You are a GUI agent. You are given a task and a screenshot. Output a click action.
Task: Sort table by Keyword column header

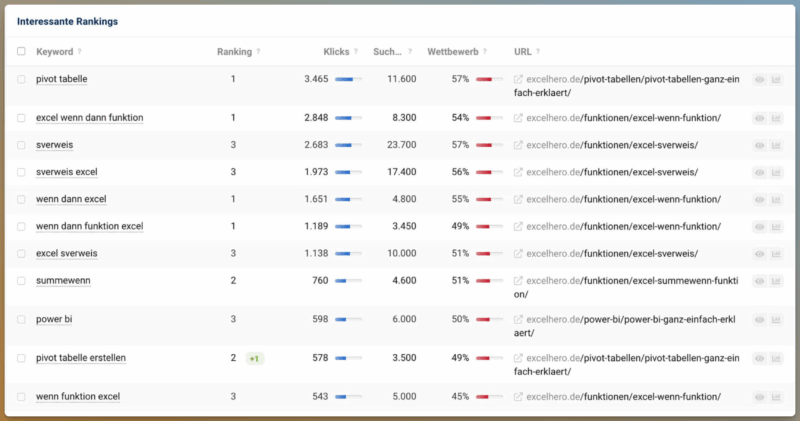pos(55,52)
